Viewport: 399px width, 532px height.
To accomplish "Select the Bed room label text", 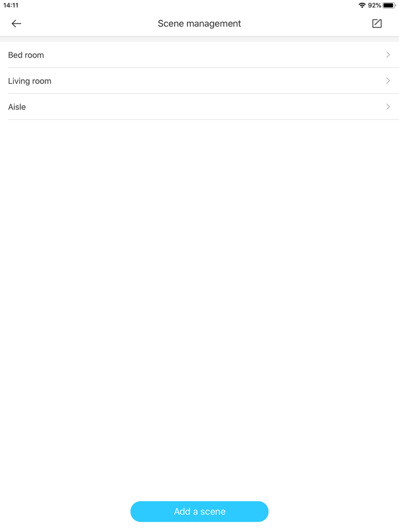I will (26, 55).
